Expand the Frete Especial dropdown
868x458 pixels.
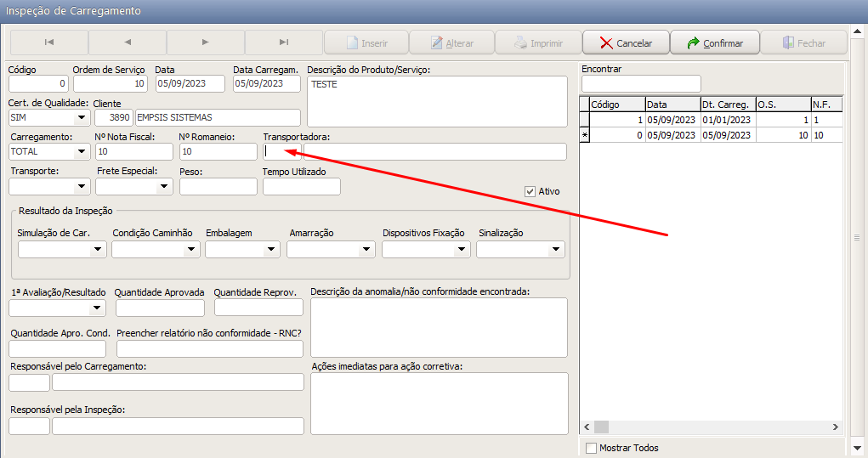point(163,186)
